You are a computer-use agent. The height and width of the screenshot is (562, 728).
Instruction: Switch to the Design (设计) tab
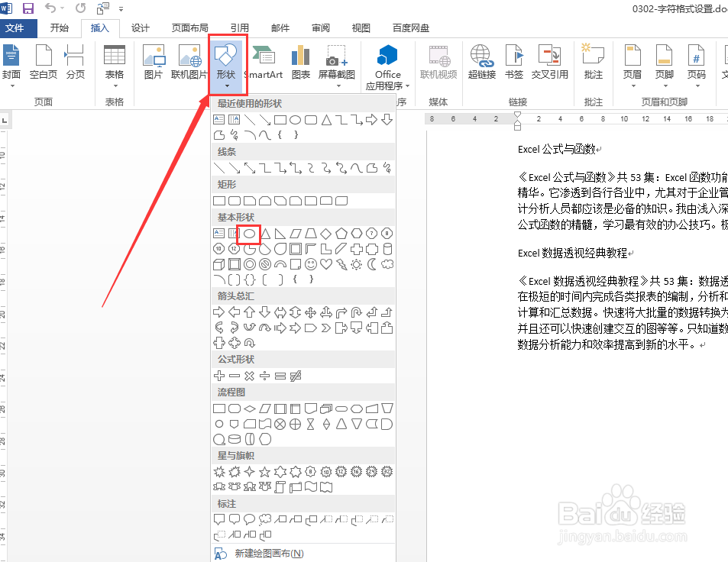(141, 27)
